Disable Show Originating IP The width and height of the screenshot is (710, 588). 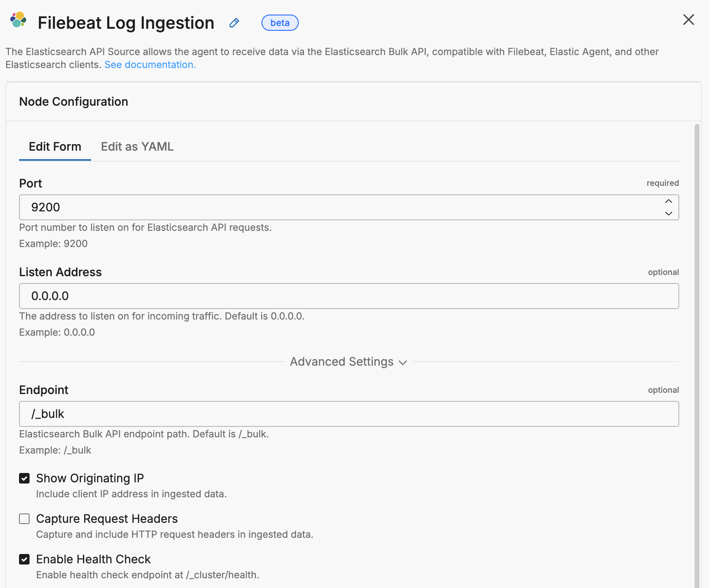point(24,478)
